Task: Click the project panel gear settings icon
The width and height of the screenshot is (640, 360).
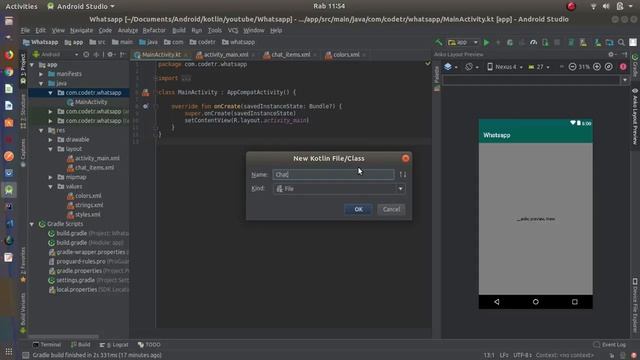Action: tap(110, 54)
